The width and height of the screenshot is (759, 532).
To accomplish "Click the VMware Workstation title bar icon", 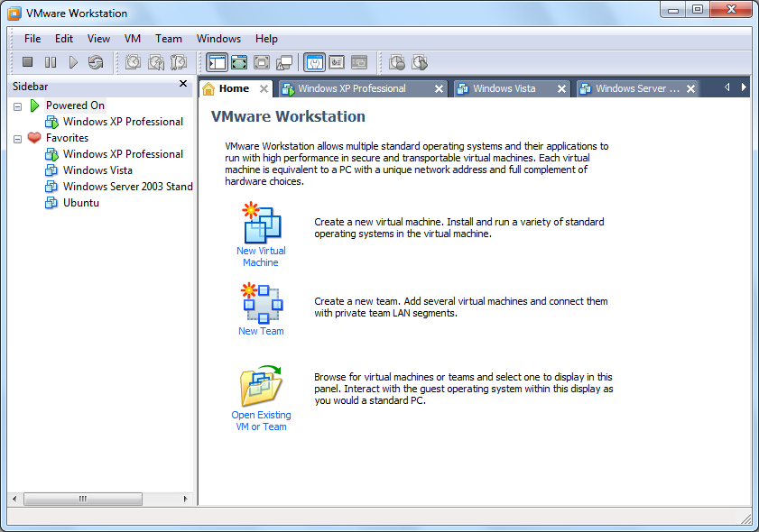I will pos(14,14).
